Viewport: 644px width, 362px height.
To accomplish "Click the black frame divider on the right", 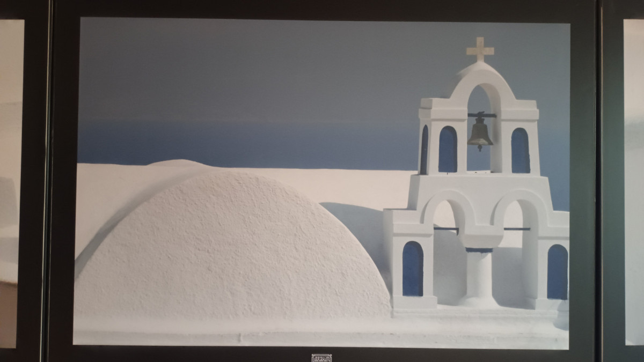I will pos(610,182).
